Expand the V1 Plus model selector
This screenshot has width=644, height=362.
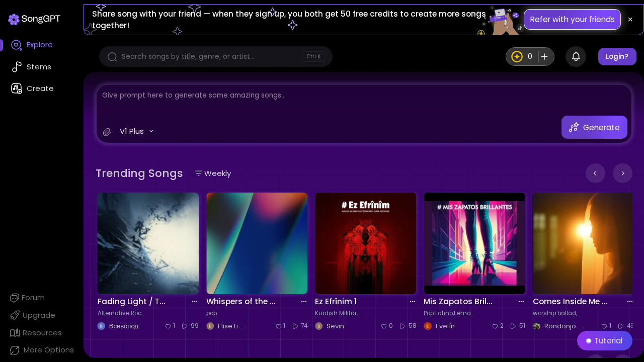[x=136, y=131]
